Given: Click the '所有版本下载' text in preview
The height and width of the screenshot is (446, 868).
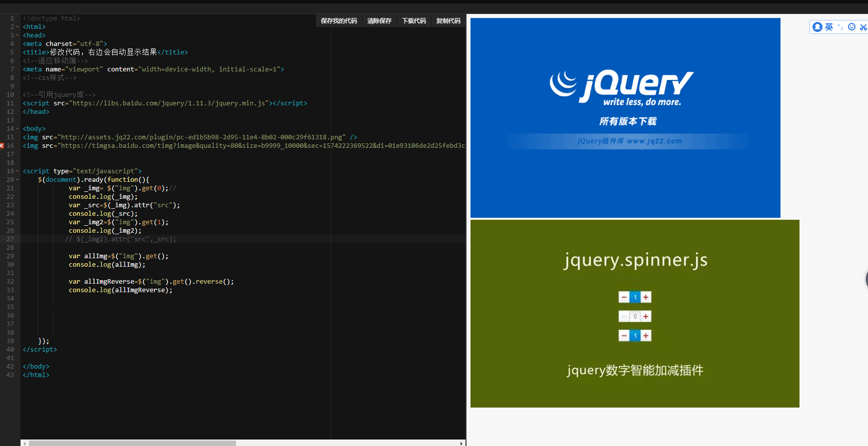Looking at the screenshot, I should [628, 121].
